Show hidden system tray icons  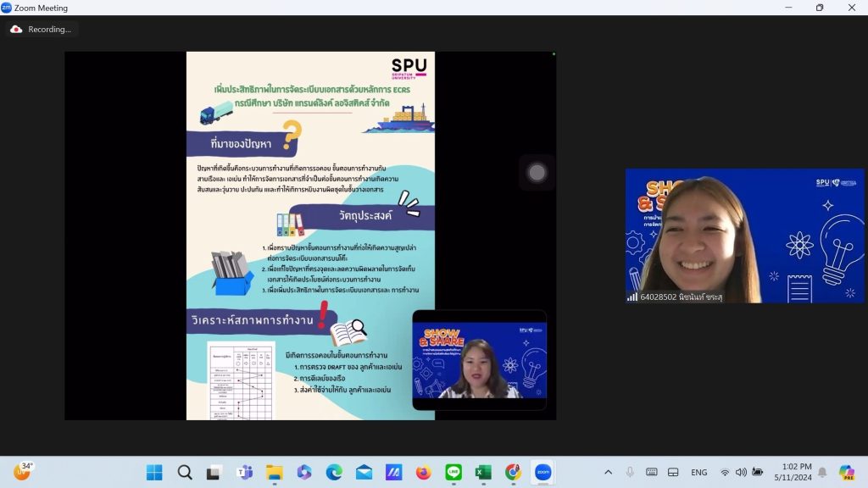point(608,473)
